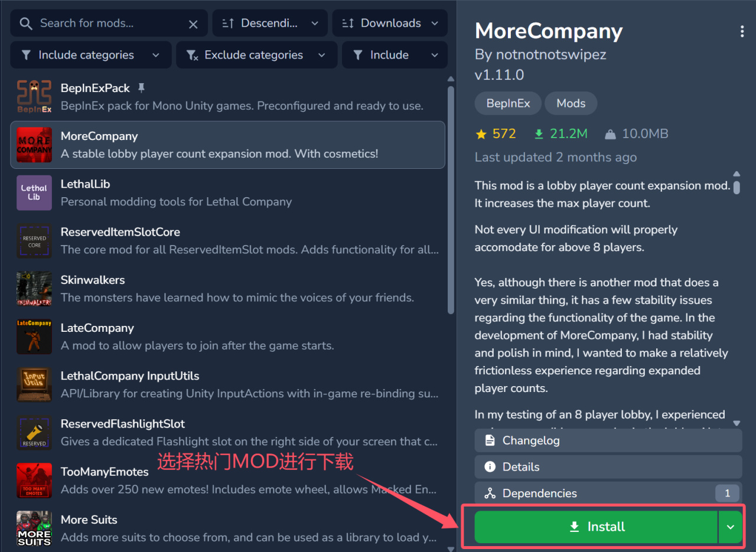Open the Dependencies section
Screen dimensions: 756x552
pos(608,493)
